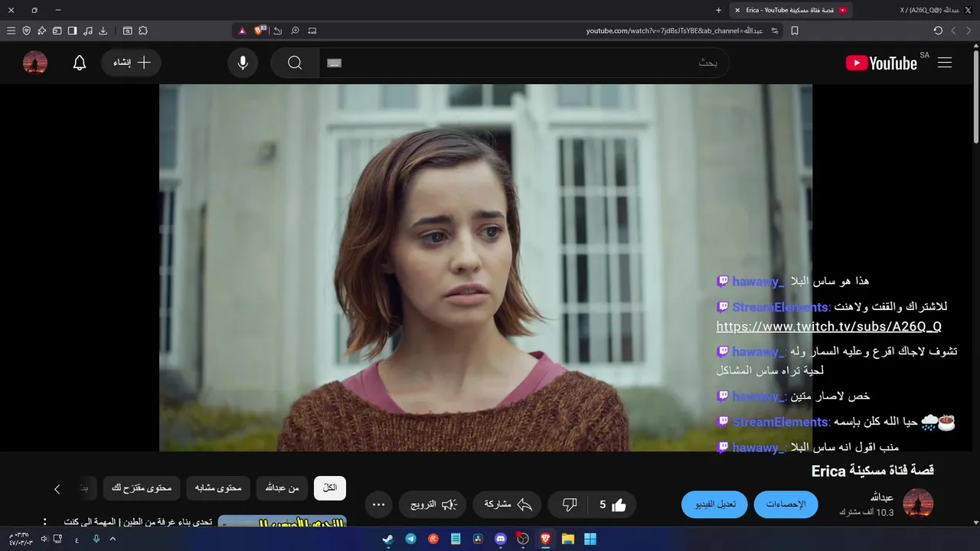Open OBS Studio from the taskbar

pos(523,539)
